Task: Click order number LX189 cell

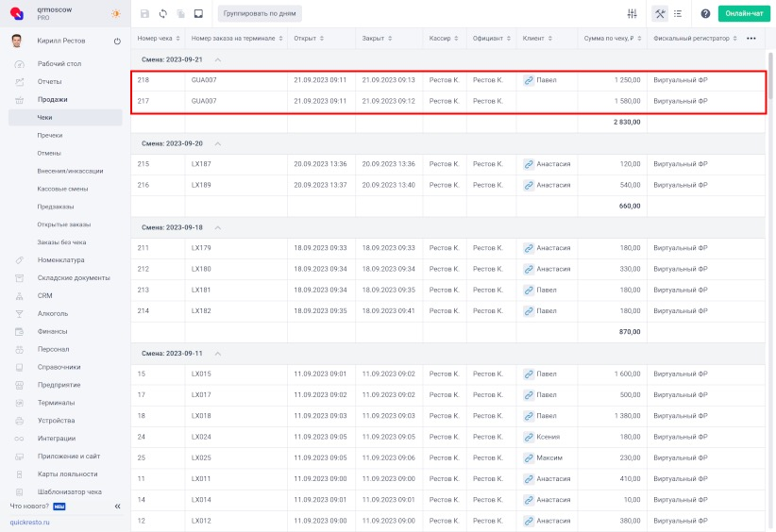Action: click(236, 185)
